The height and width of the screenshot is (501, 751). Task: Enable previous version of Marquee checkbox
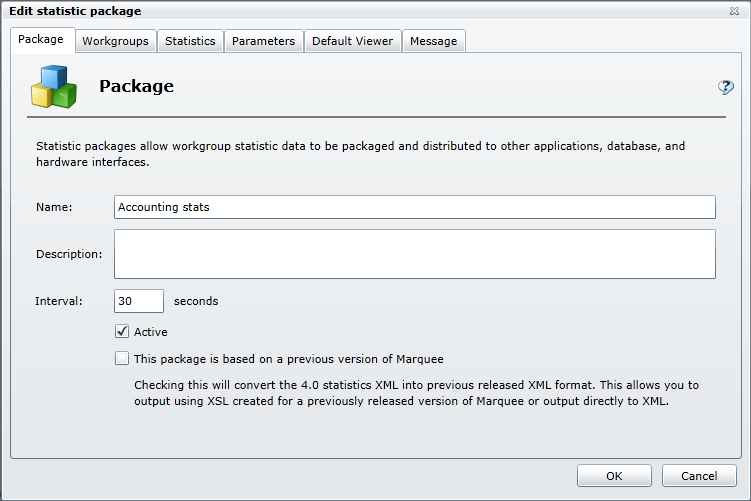coord(122,358)
